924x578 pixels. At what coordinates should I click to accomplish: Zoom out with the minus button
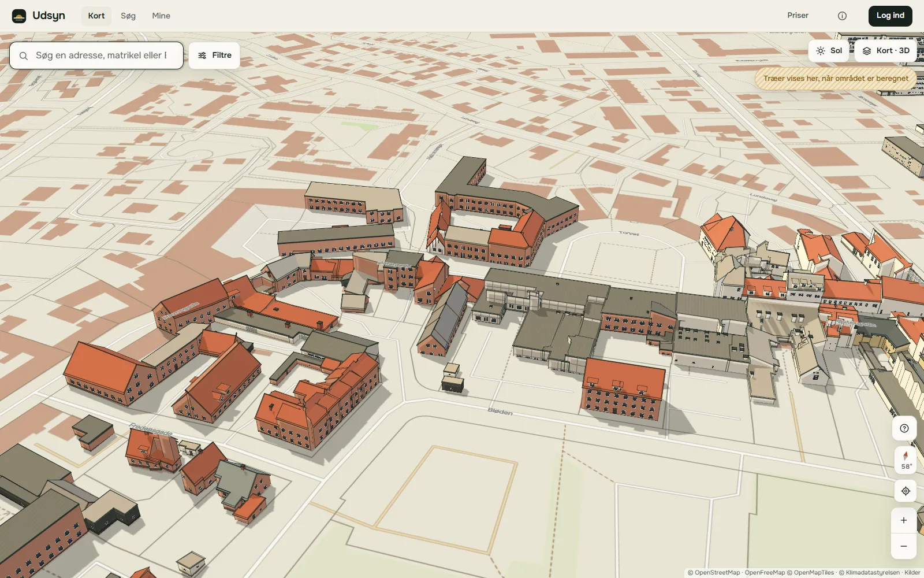point(904,546)
